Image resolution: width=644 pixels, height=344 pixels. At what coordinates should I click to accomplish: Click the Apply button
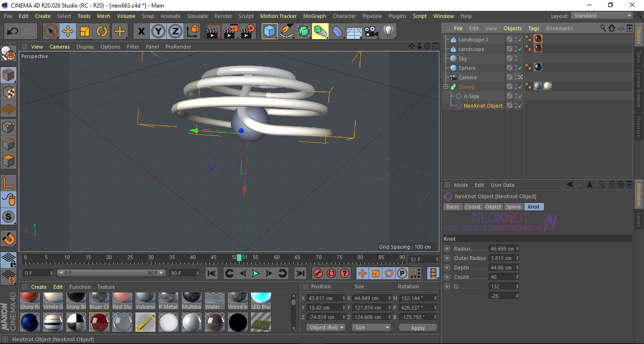click(418, 327)
